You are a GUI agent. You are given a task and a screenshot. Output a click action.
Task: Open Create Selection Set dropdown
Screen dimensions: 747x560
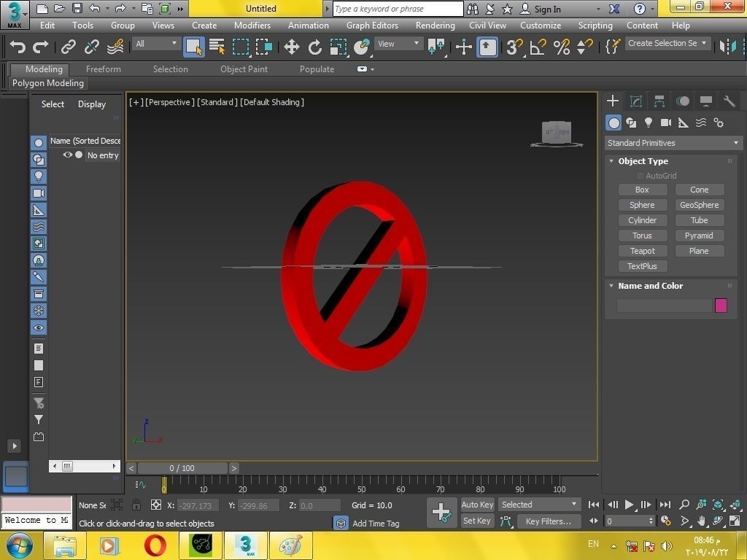[668, 43]
